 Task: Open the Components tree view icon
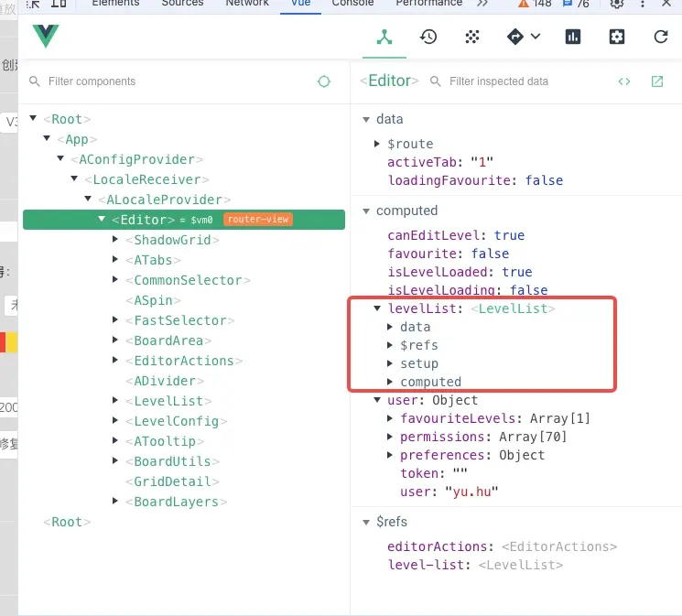[x=384, y=37]
